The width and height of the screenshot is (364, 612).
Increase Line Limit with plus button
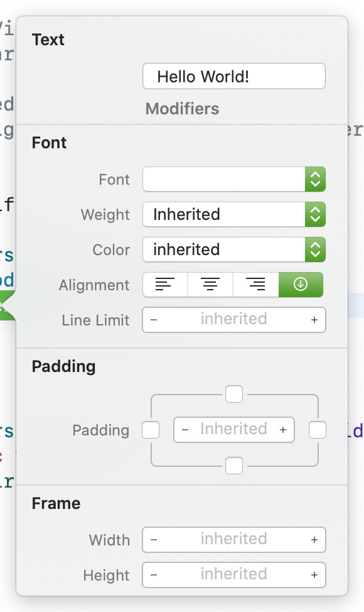coord(314,320)
